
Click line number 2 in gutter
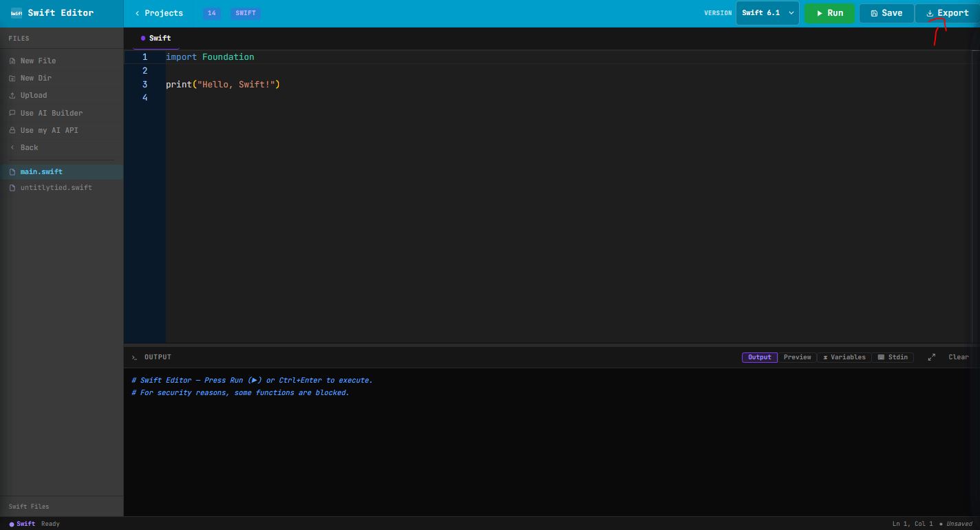tap(145, 71)
